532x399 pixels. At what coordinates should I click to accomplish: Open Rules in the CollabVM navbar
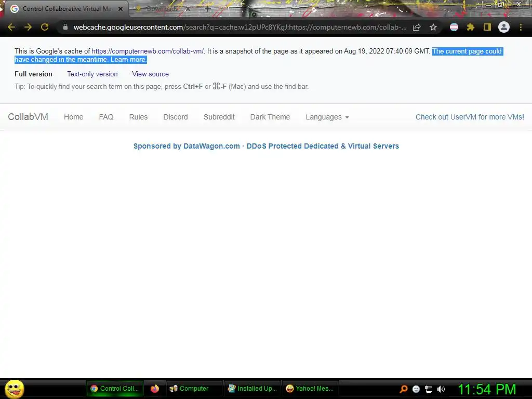[x=138, y=117]
